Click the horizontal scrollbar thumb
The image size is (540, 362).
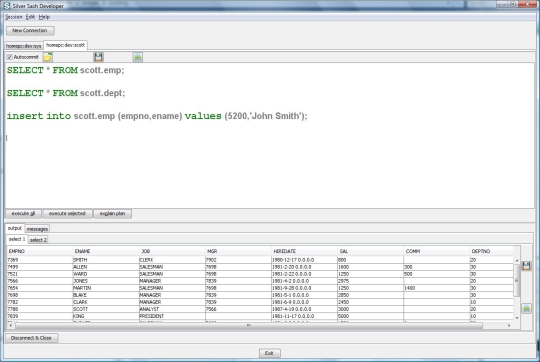coord(249,325)
